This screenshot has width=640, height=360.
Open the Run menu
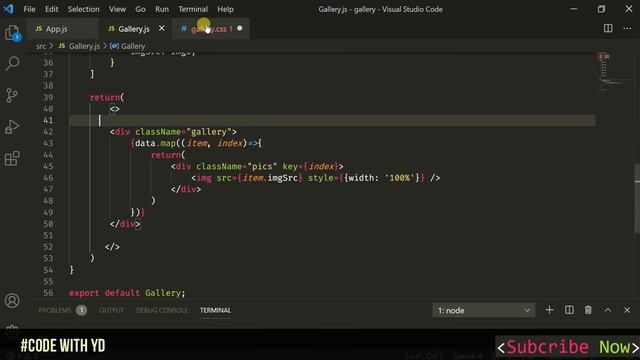(x=162, y=9)
